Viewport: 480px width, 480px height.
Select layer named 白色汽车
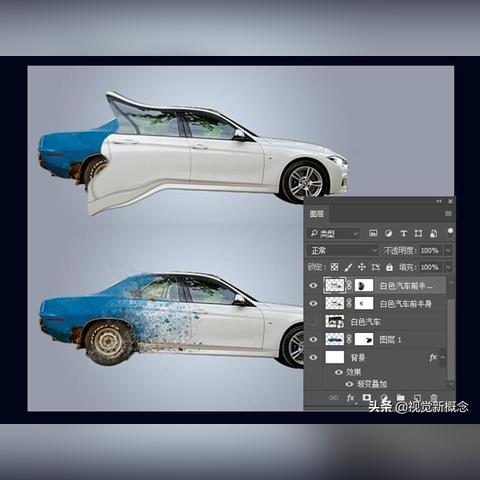(365, 322)
